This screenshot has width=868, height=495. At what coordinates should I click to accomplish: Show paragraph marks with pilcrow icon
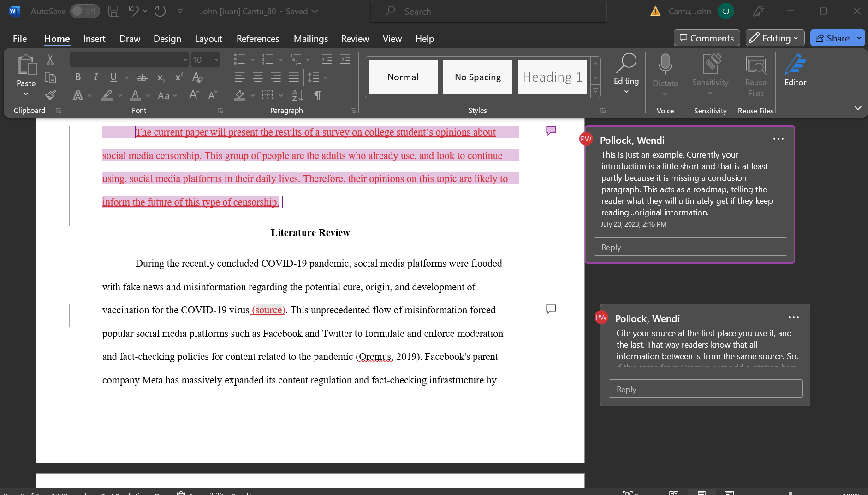tap(318, 95)
